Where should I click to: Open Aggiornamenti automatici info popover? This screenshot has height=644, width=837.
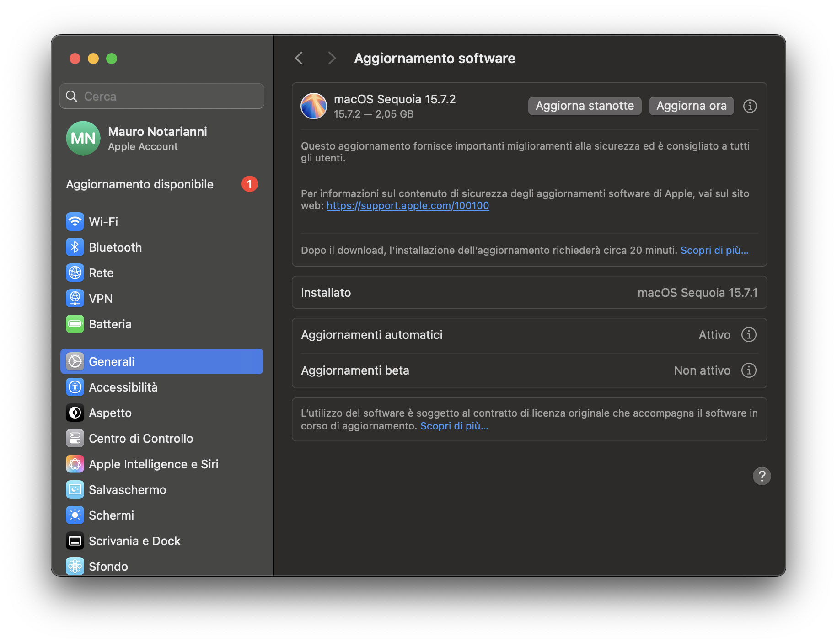tap(748, 334)
